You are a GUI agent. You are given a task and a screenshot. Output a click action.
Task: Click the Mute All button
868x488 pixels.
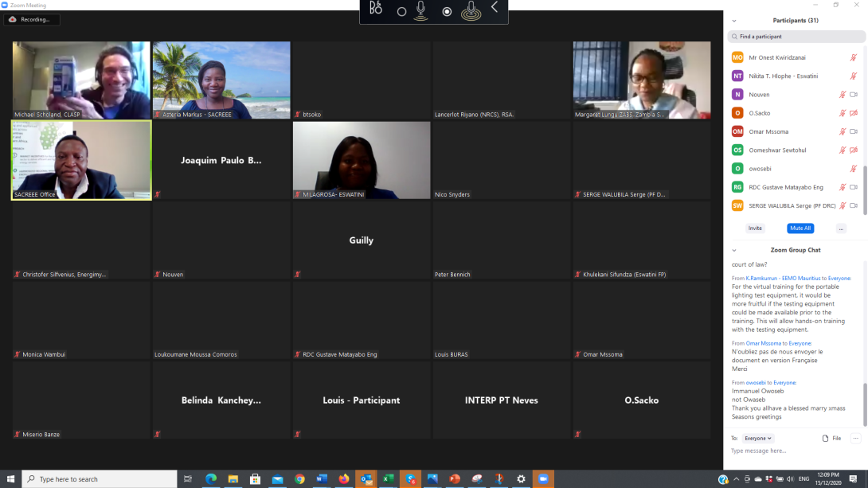[800, 228]
